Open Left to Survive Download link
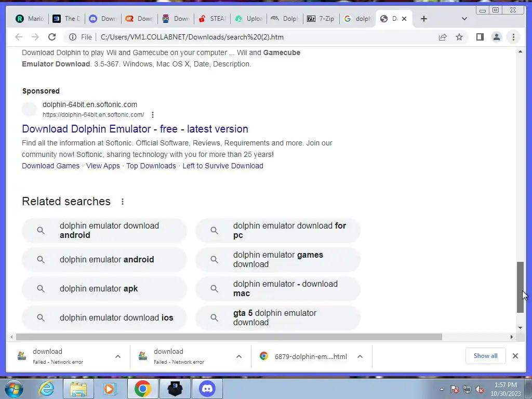Viewport: 532px width, 399px height. (x=223, y=166)
